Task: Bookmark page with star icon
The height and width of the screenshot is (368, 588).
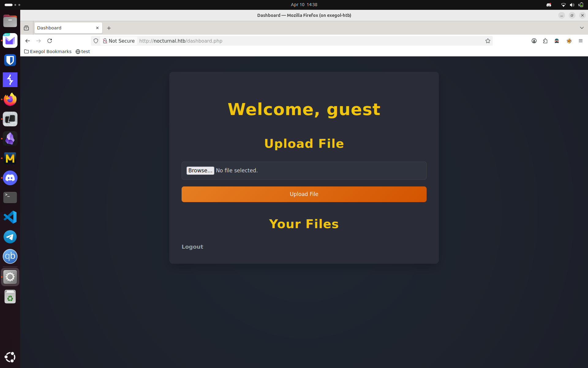Action: 488,41
